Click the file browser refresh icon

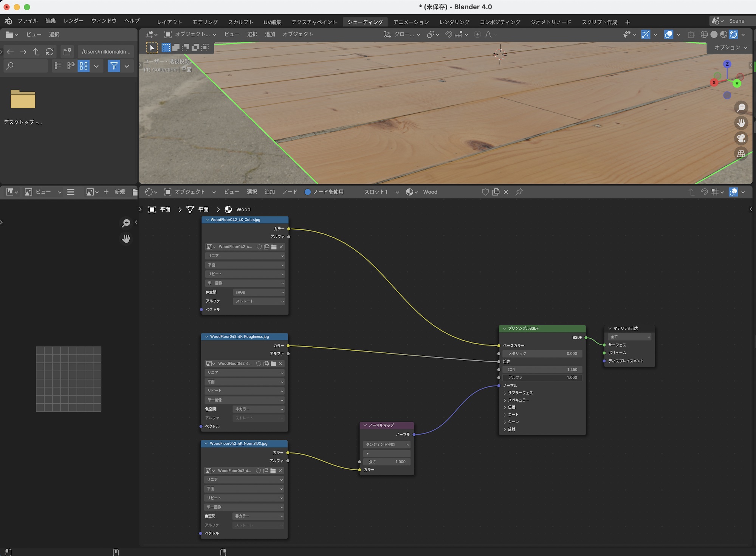[x=50, y=52]
